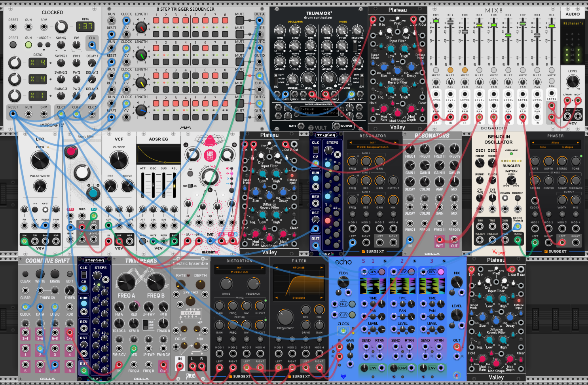Unmute CH2 on MIX8
The height and width of the screenshot is (385, 588).
tap(450, 70)
